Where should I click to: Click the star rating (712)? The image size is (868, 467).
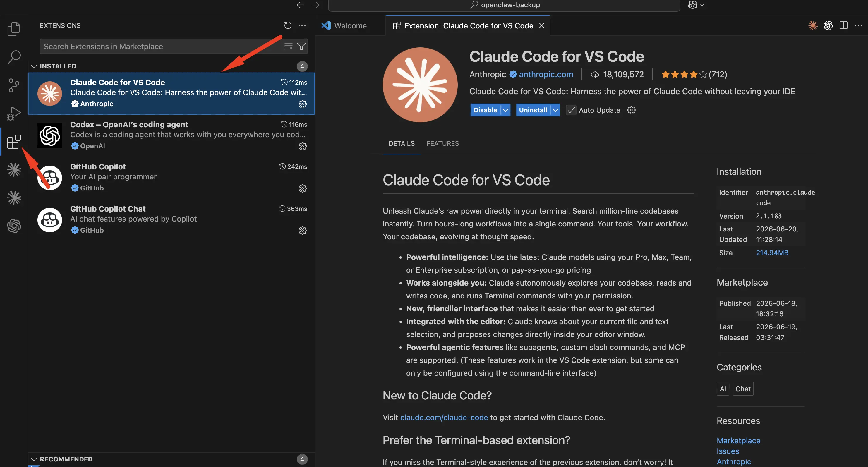tap(694, 74)
